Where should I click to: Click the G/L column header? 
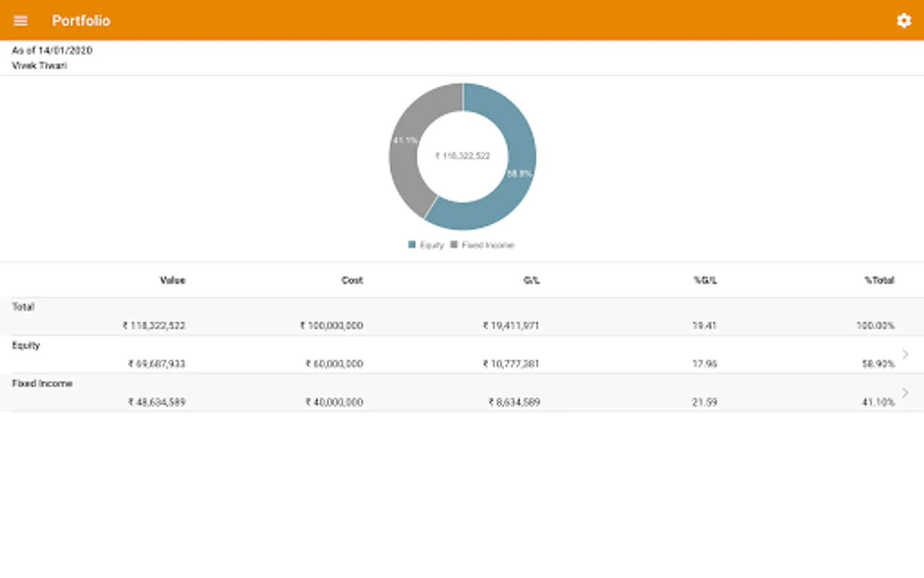531,280
